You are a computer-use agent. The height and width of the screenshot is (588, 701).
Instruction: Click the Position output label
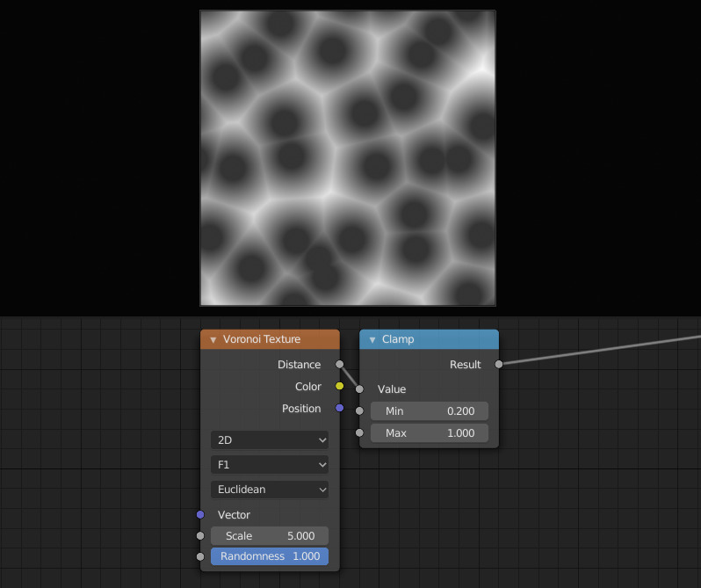pos(301,408)
